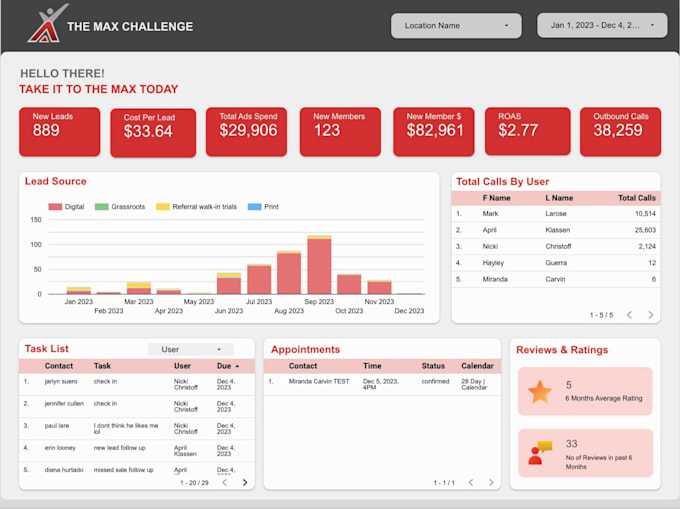Viewport: 680px width, 509px height.
Task: Go to previous page of Task List
Action: click(224, 482)
